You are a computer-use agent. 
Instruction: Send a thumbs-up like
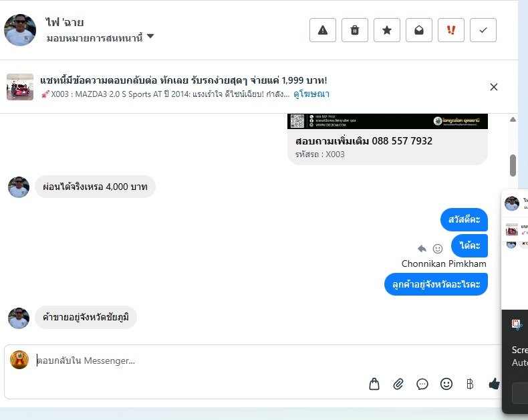click(x=494, y=384)
